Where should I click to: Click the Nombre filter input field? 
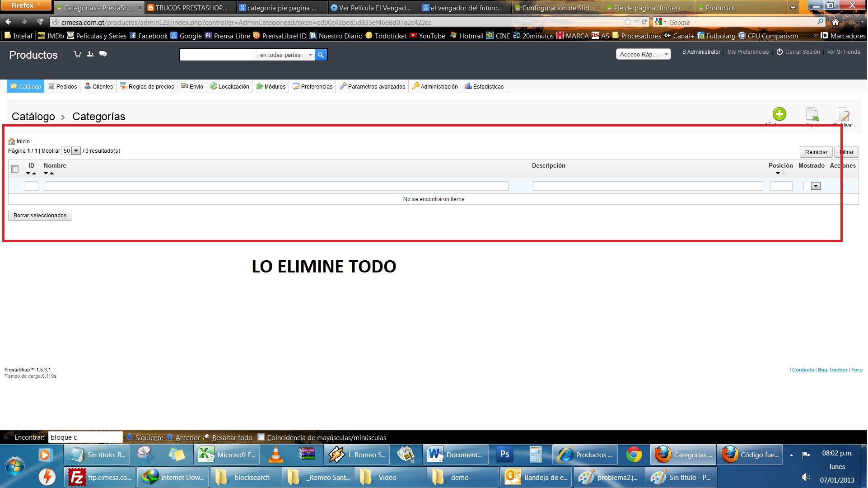tap(276, 186)
